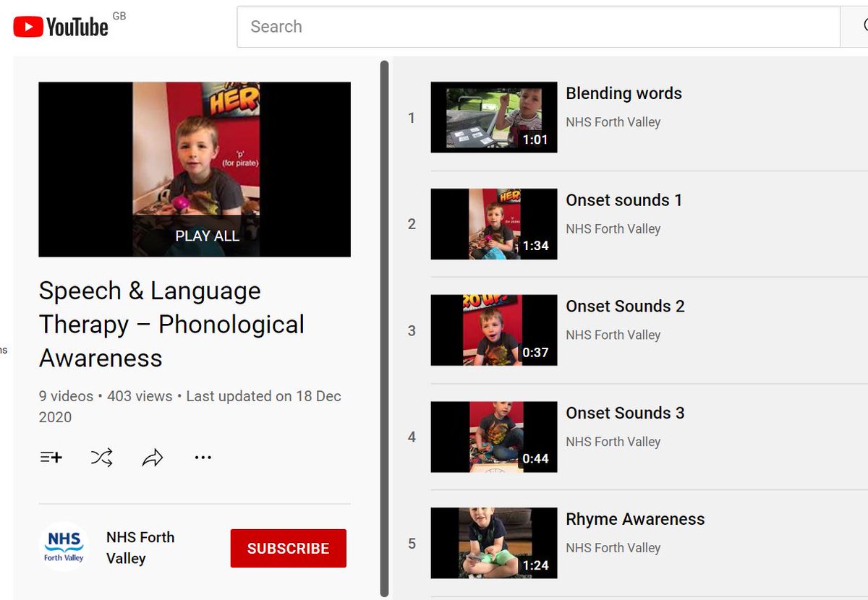Subscribe to NHS Forth Valley channel
This screenshot has height=600, width=868.
tap(289, 548)
